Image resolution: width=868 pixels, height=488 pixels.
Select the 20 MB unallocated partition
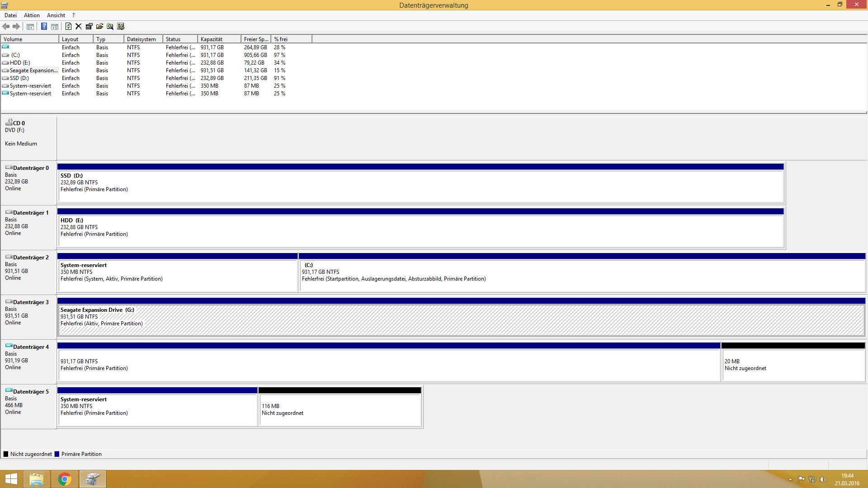point(793,364)
